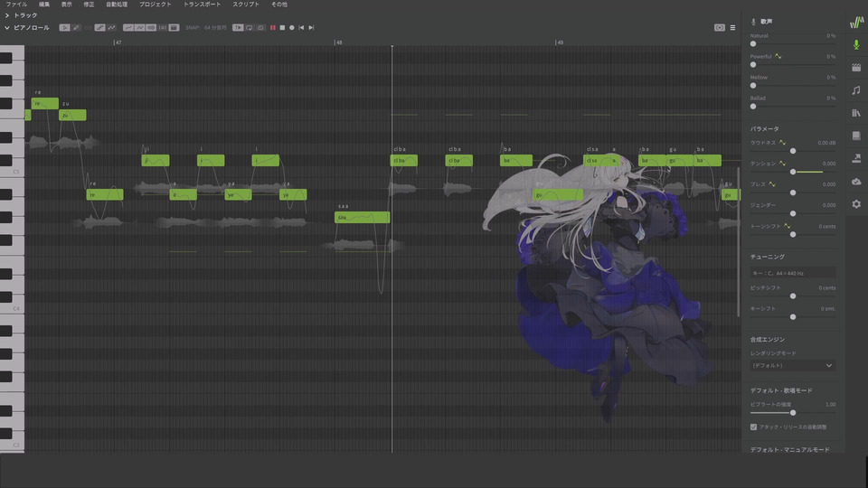868x488 pixels.
Task: Open SNAP 64分音符 setting
Action: (206, 28)
